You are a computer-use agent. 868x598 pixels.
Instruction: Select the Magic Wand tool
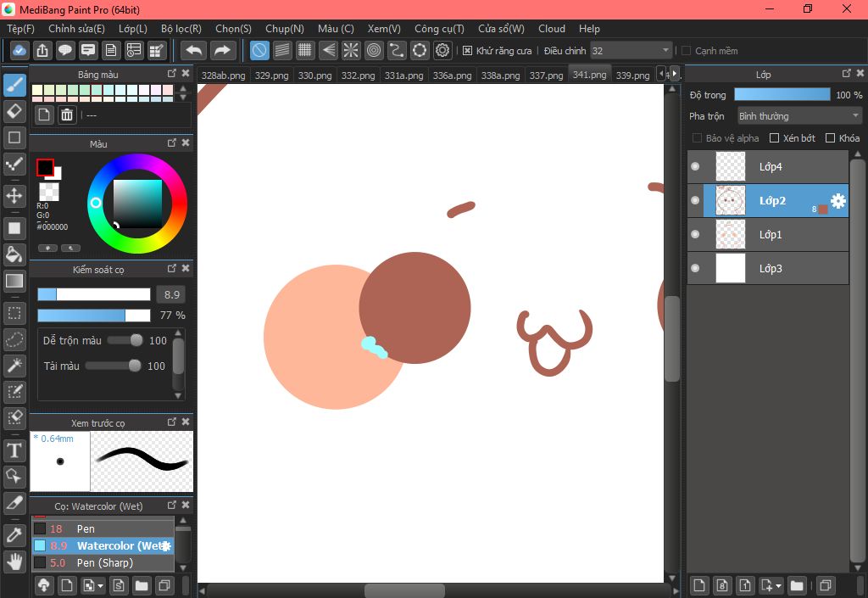(x=14, y=366)
